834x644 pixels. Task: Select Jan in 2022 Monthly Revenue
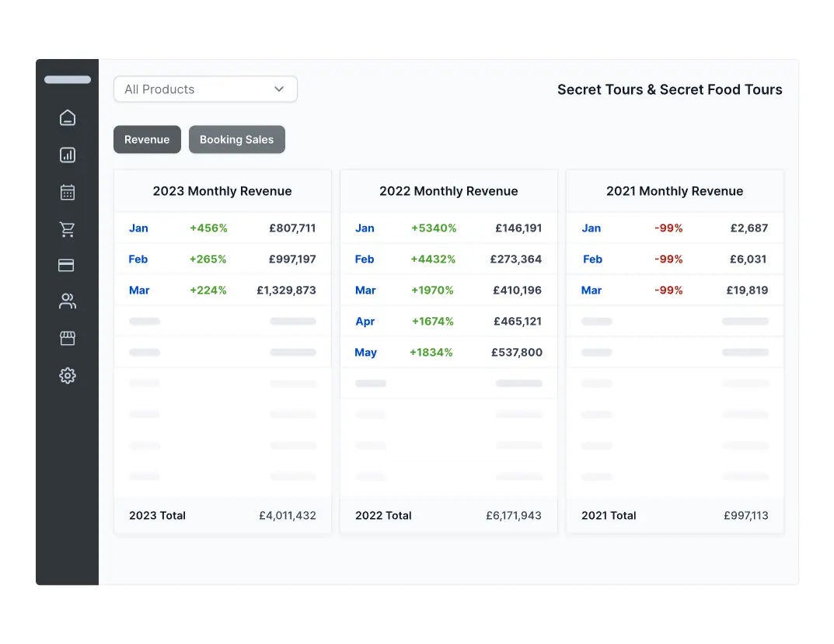pyautogui.click(x=365, y=228)
